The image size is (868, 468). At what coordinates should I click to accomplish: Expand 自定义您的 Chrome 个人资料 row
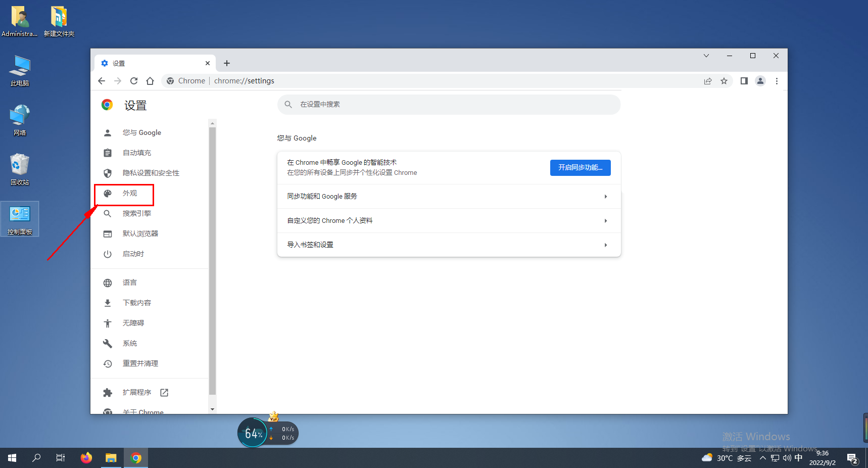click(x=449, y=221)
